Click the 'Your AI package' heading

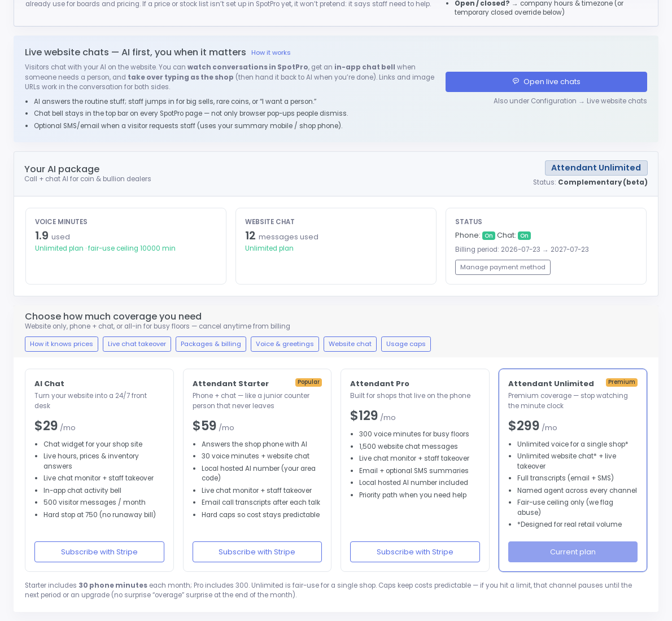pos(62,169)
